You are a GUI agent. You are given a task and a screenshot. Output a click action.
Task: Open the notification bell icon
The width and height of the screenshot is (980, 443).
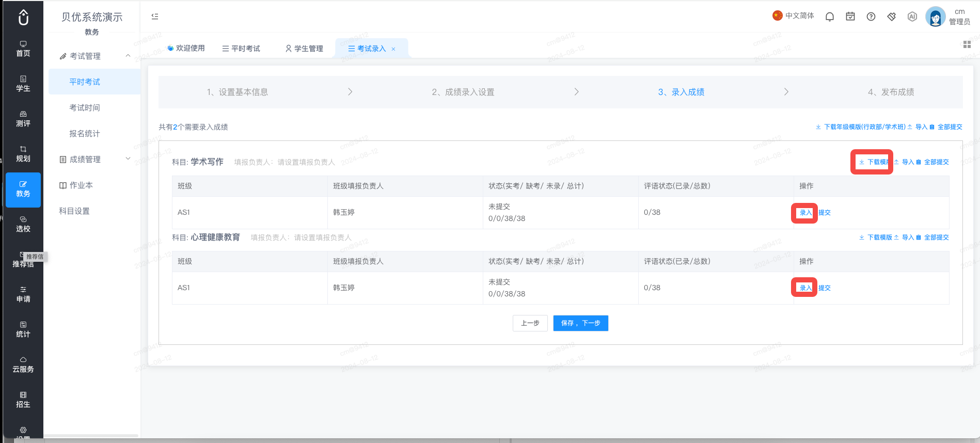pos(830,17)
